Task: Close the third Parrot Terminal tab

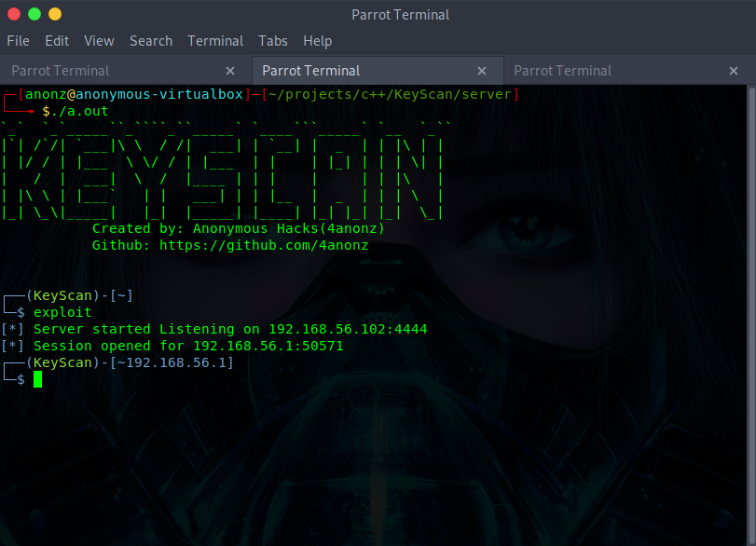Action: point(734,71)
